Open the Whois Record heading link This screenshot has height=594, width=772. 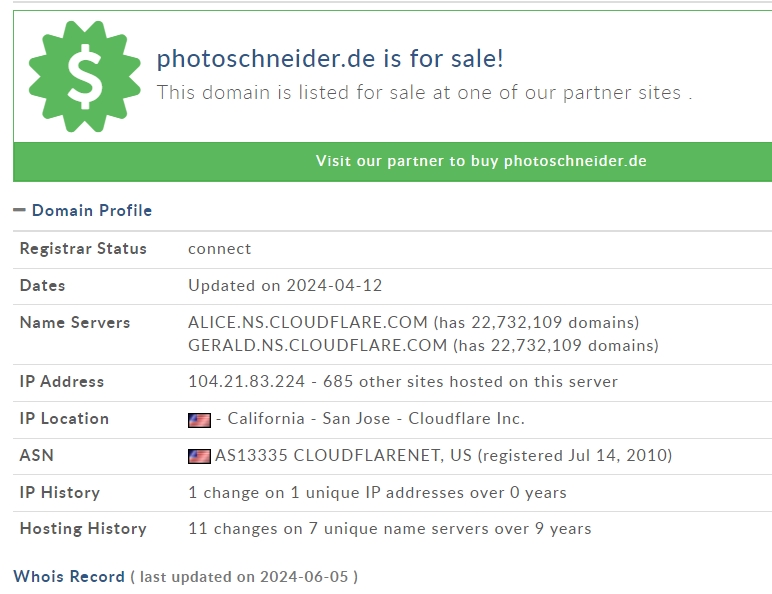(x=69, y=576)
